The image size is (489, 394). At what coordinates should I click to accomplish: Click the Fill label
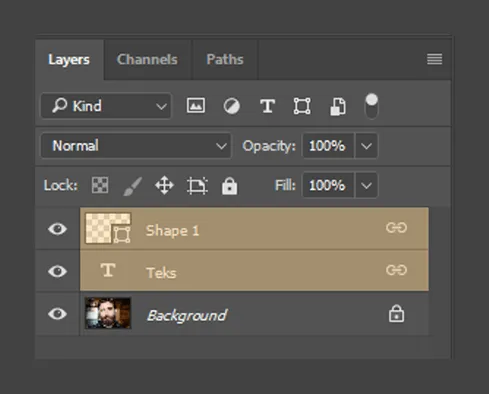click(285, 185)
